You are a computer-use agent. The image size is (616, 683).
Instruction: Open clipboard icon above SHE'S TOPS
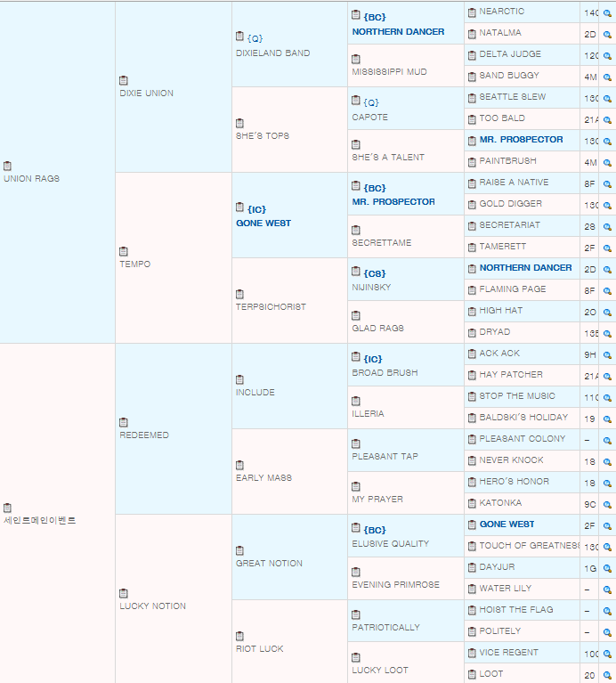coord(239,123)
